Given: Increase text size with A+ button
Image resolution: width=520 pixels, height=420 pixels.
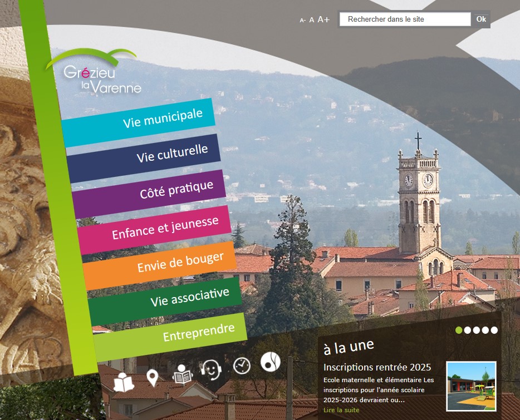Looking at the screenshot, I should pos(323,19).
